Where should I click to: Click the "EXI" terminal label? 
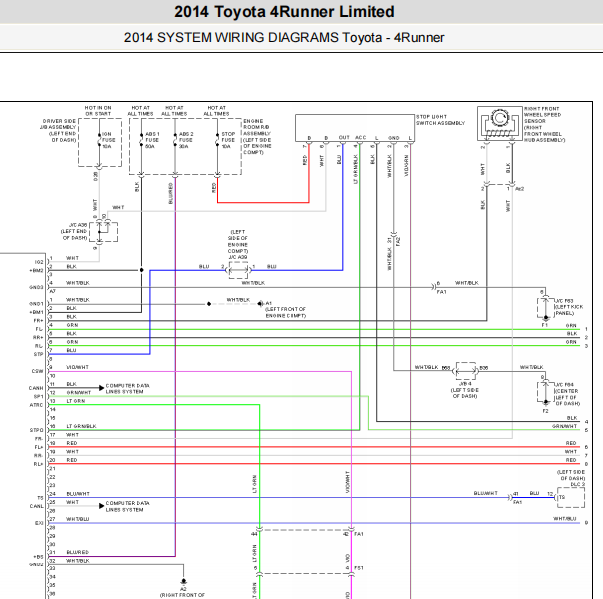39,523
